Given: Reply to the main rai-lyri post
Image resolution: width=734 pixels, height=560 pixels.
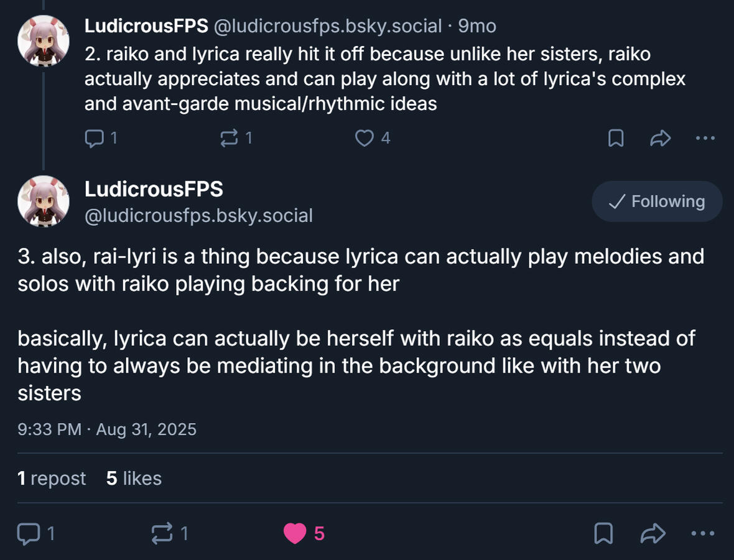Looking at the screenshot, I should click(x=36, y=533).
